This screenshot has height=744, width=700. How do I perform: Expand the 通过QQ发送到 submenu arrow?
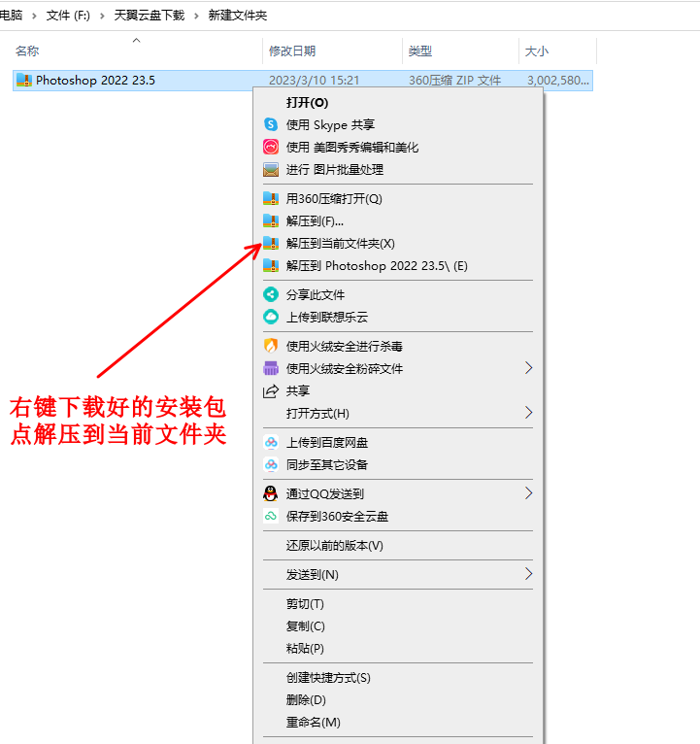[x=528, y=493]
